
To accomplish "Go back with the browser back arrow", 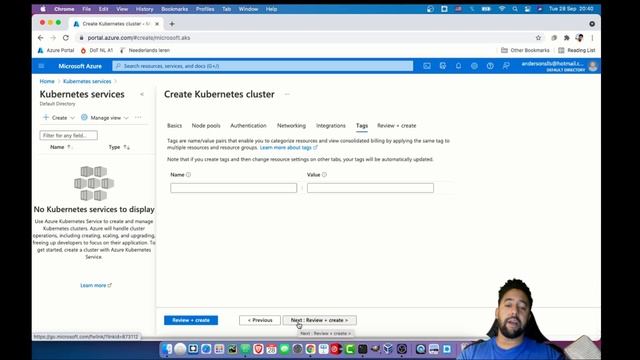I will [x=40, y=38].
